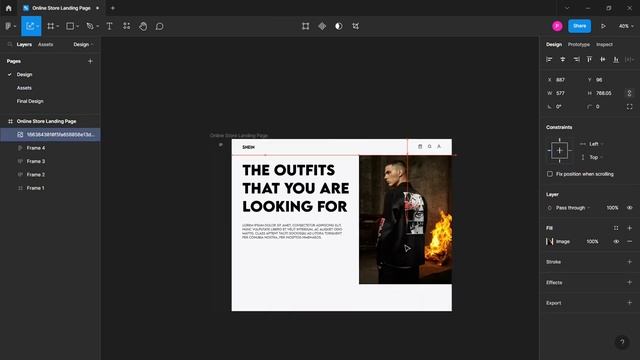
Task: Expand Pen tool options arrow
Action: [98, 27]
